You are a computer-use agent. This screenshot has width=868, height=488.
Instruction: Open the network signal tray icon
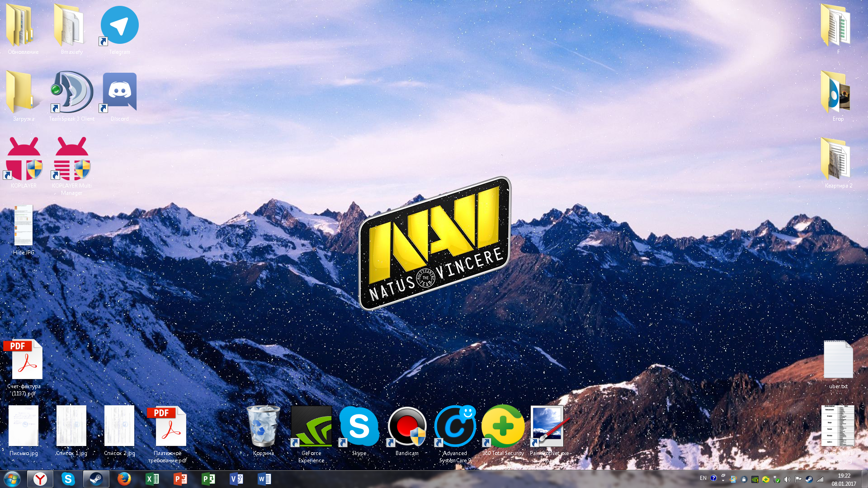820,479
